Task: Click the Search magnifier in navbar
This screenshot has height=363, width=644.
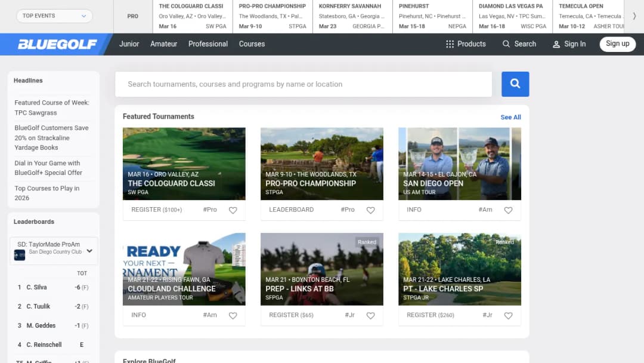Action: (x=506, y=44)
